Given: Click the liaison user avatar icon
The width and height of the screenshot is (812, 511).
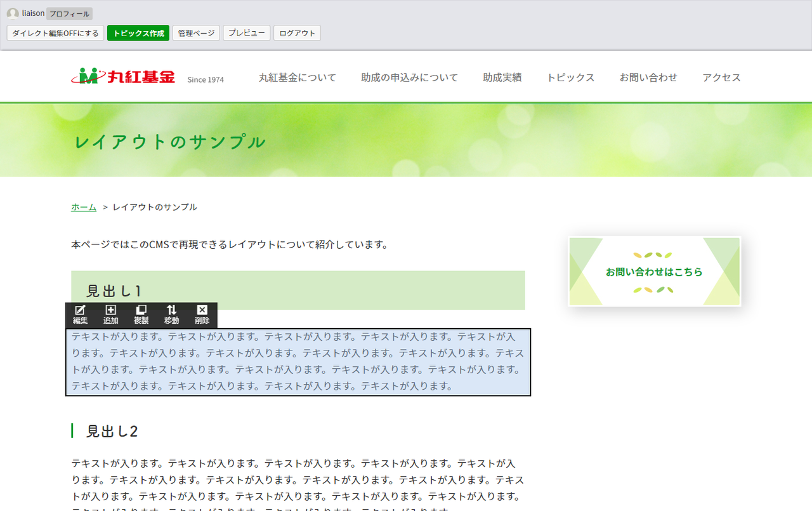Looking at the screenshot, I should [13, 13].
